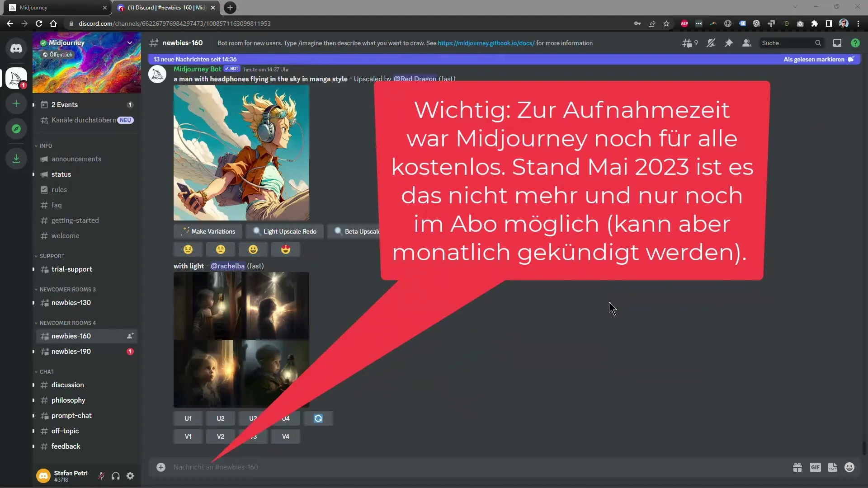Image resolution: width=868 pixels, height=488 pixels.
Task: Toggle microphone mute in user panel
Action: coord(101,476)
